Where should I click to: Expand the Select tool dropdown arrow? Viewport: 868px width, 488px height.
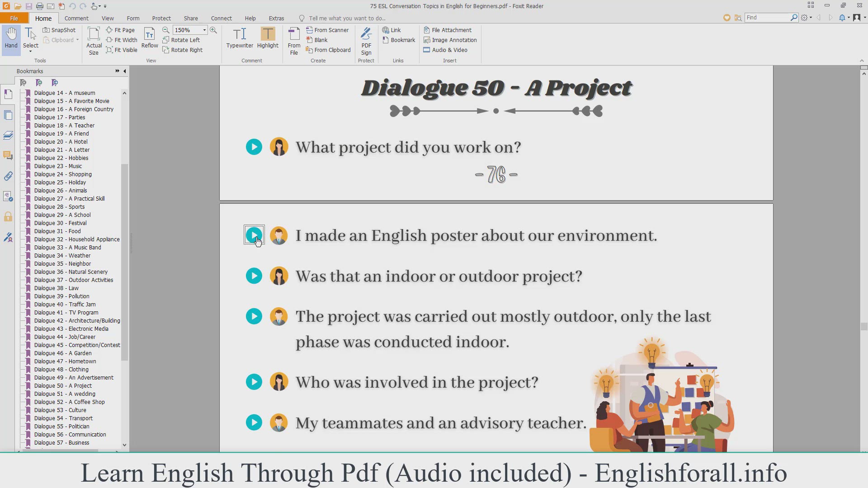[31, 52]
